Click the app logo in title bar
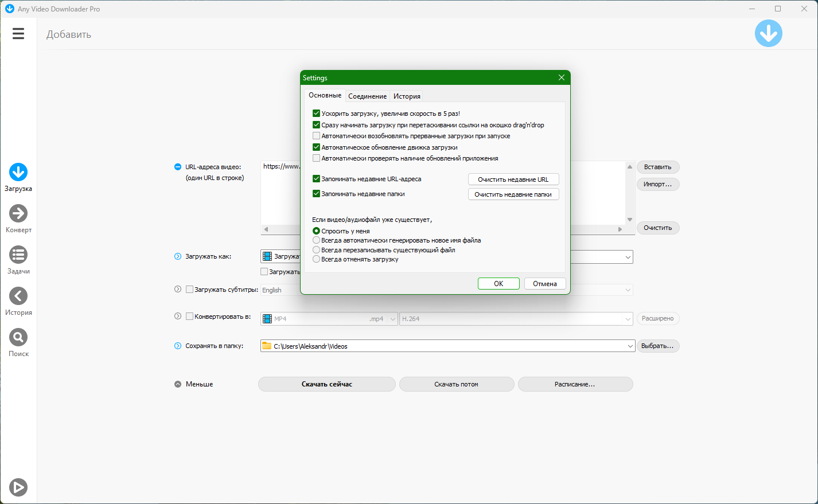The image size is (818, 504). point(9,9)
